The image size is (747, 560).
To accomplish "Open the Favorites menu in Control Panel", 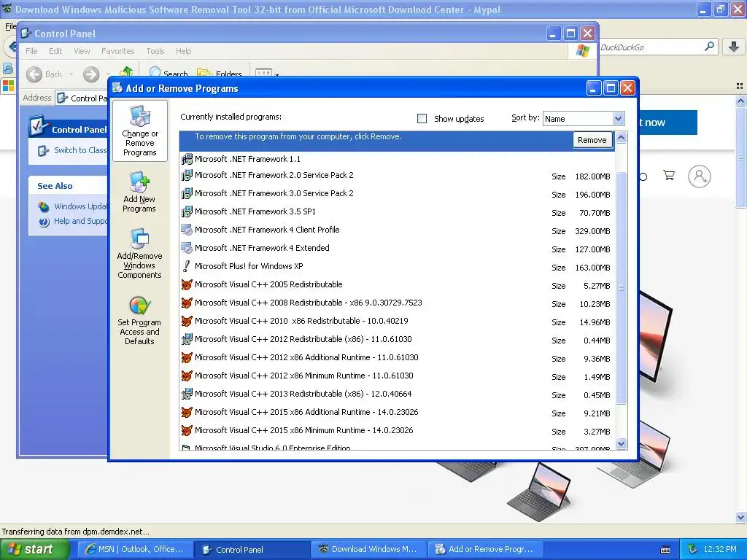I will 117,51.
